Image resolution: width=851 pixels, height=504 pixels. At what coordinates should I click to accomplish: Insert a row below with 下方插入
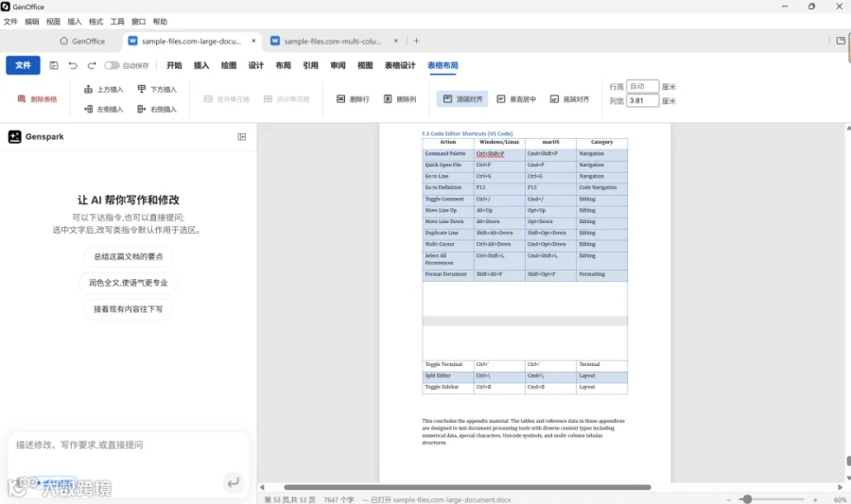(x=157, y=89)
